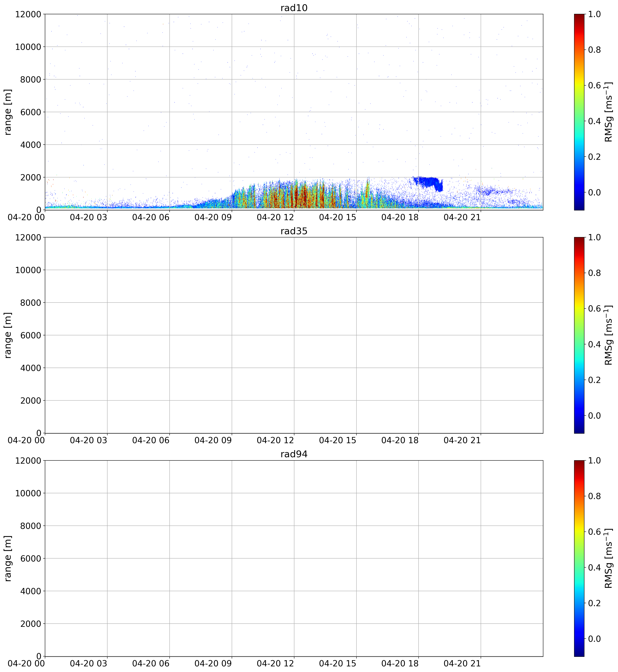Click the rad35 panel's RMSg colorbar
Viewport: 618px width, 672px height.
tap(579, 335)
